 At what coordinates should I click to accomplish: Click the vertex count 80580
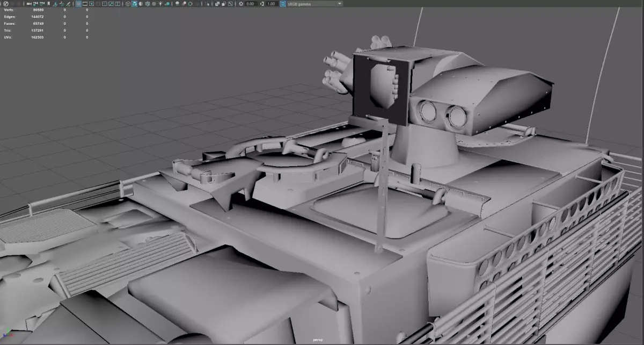[39, 10]
